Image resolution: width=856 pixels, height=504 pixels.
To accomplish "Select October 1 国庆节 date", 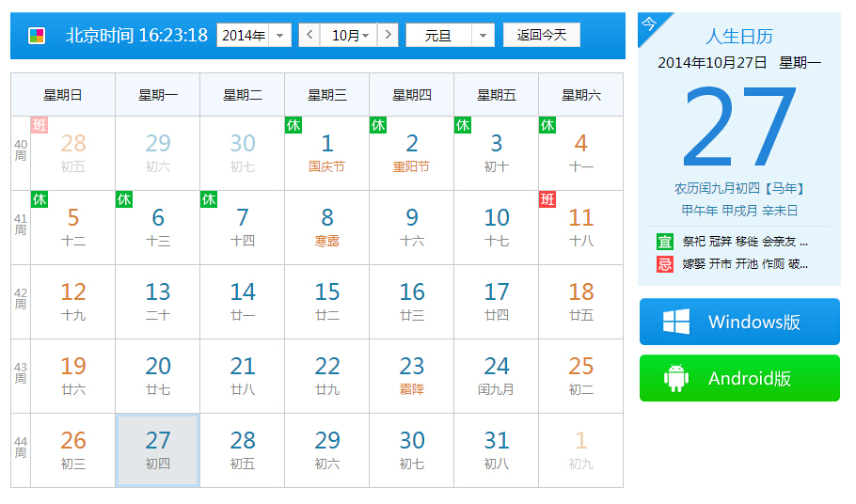I will (326, 152).
